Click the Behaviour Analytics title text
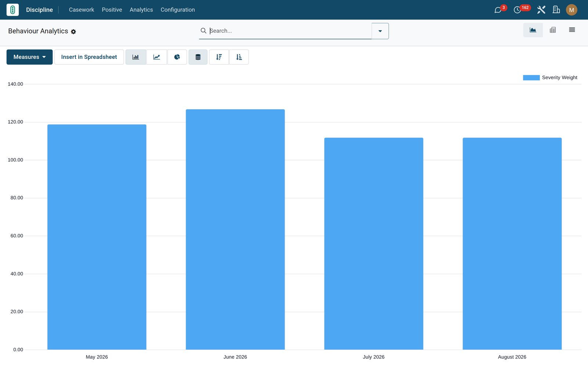Screen dimensions: 588x368 38,31
